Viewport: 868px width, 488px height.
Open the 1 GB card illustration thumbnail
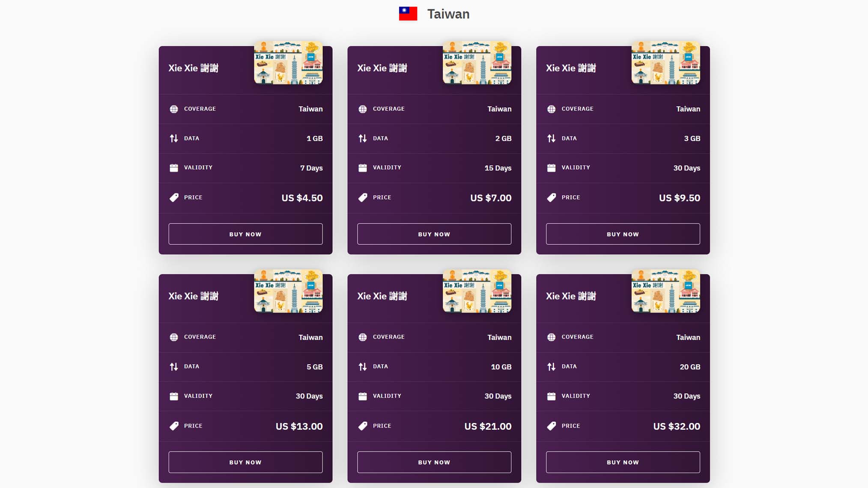pyautogui.click(x=288, y=62)
